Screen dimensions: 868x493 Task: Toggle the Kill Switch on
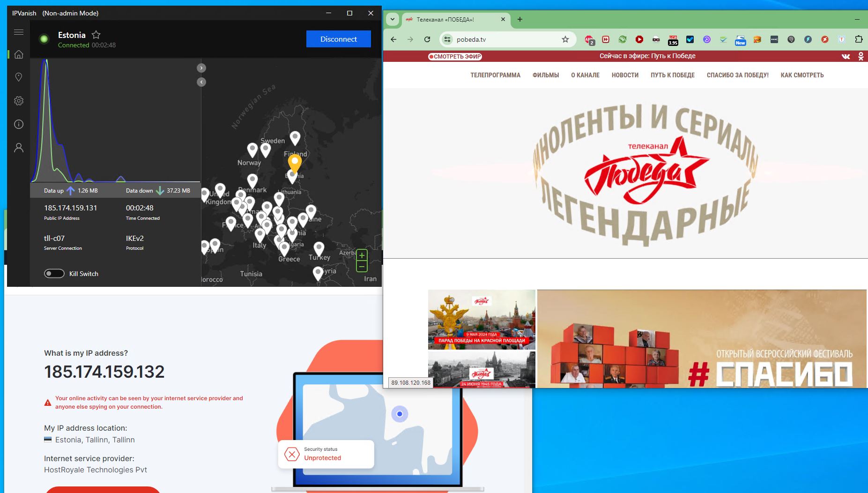coord(54,274)
